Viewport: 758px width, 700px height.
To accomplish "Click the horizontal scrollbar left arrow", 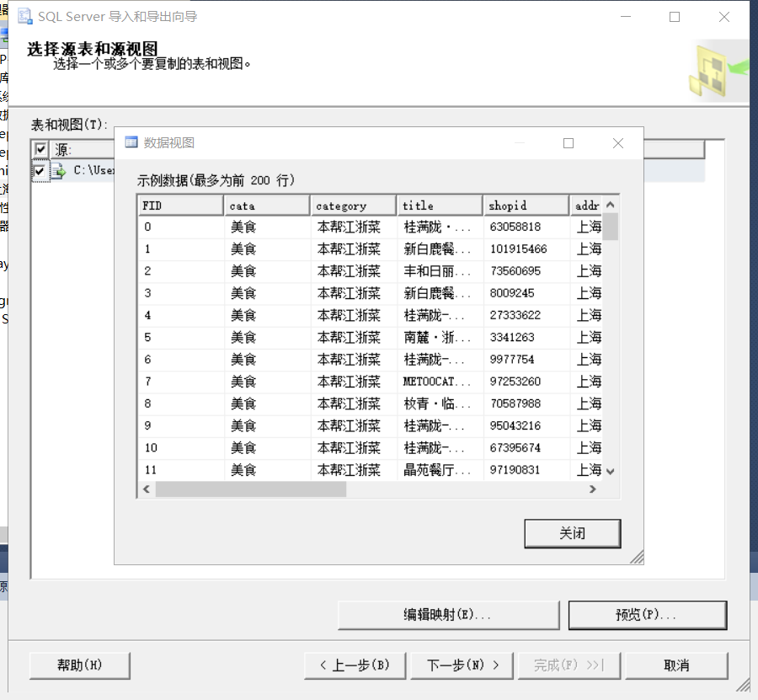I will point(147,489).
